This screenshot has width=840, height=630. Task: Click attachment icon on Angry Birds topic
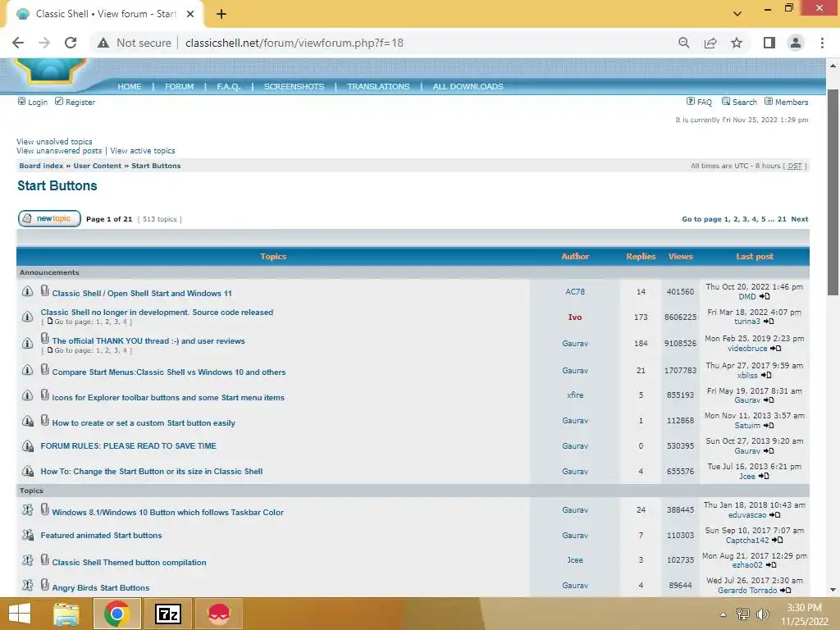coord(45,584)
